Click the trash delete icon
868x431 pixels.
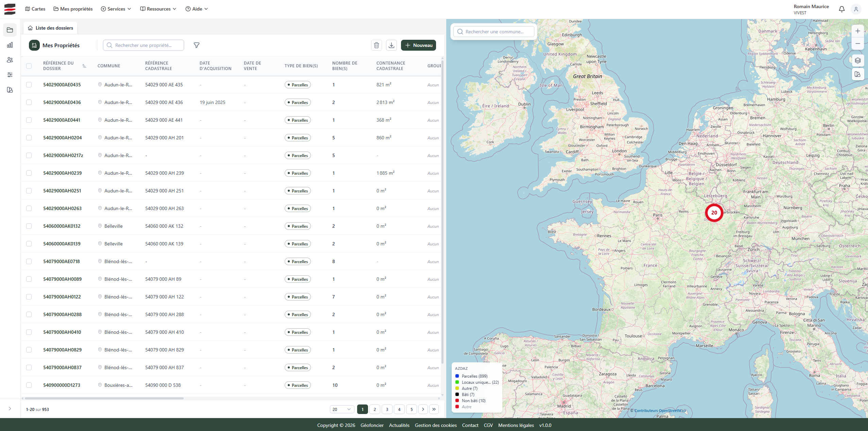click(x=377, y=45)
